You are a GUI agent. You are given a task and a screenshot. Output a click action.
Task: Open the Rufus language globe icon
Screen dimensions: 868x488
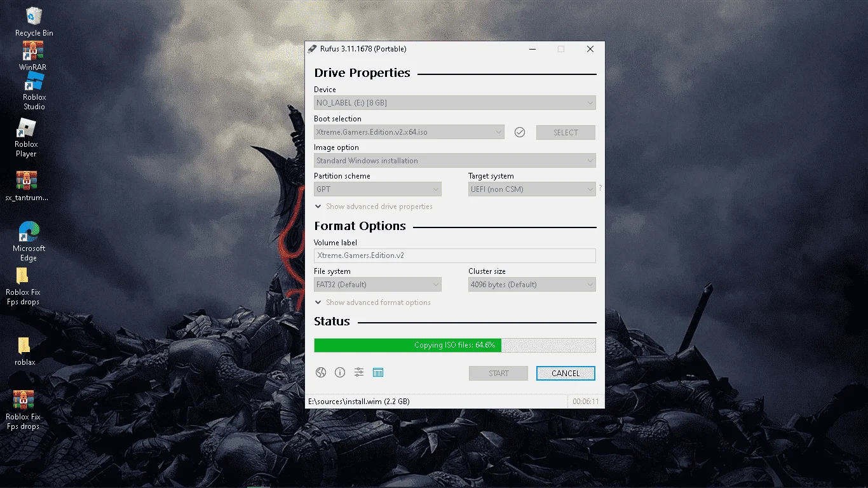point(321,372)
